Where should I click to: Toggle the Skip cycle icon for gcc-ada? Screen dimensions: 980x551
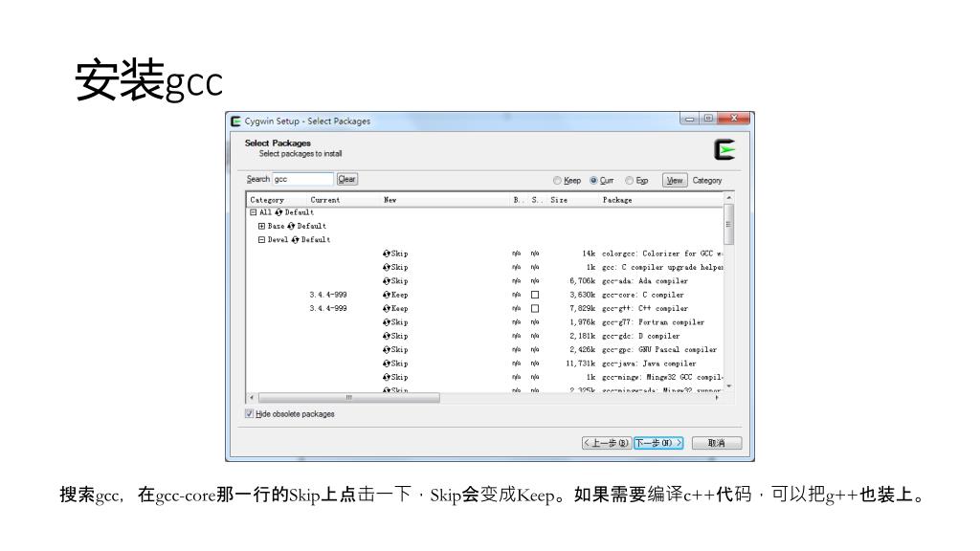pyautogui.click(x=387, y=281)
